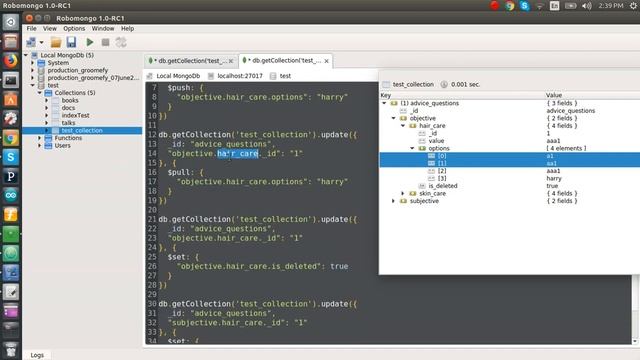Image resolution: width=640 pixels, height=360 pixels.
Task: Close the first db.getCollection tab
Action: (231, 61)
